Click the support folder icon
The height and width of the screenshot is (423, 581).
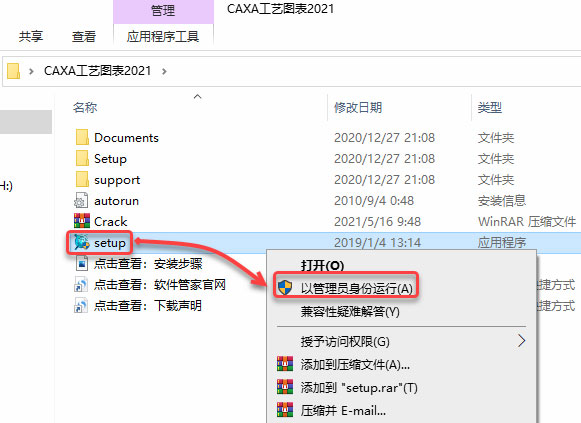coord(82,180)
